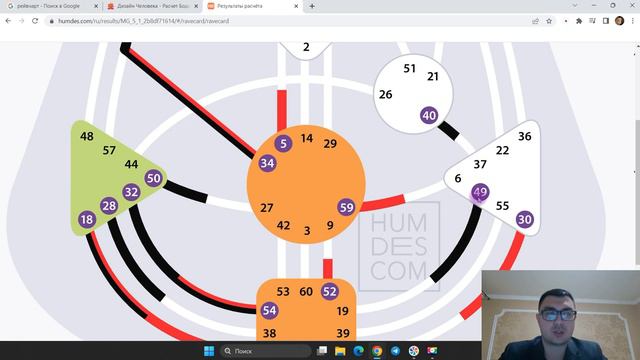Close the Результаты расчёта tab
640x360 pixels.
point(296,6)
